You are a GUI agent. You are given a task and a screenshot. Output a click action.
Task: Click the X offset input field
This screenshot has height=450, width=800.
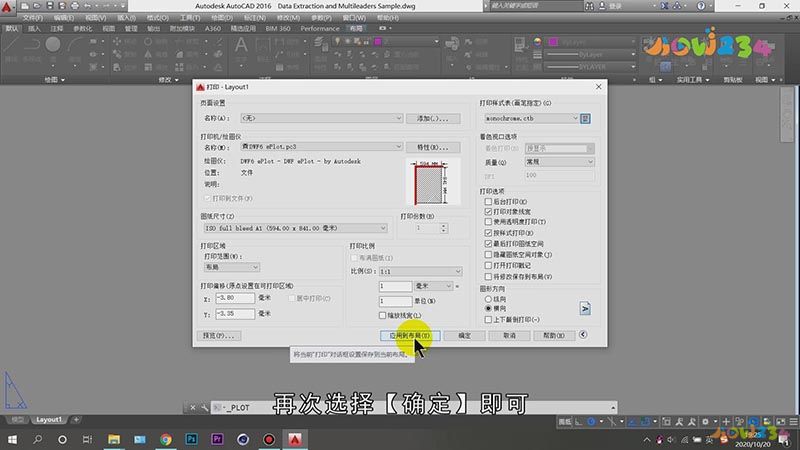[235, 298]
